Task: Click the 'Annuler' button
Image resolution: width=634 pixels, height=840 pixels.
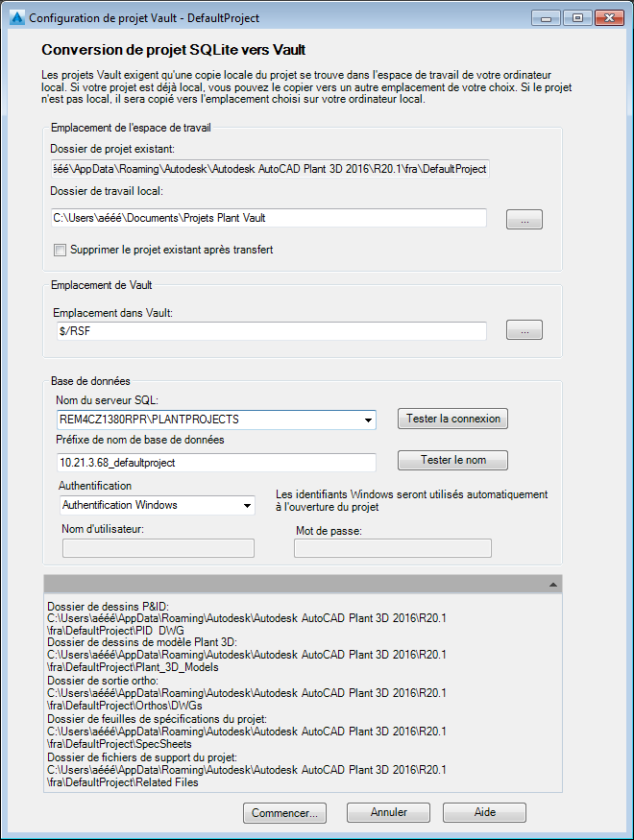Action: pos(388,813)
